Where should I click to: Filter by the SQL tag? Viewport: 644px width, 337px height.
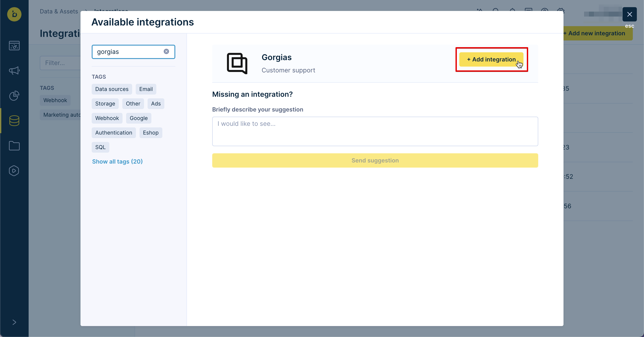tap(100, 147)
